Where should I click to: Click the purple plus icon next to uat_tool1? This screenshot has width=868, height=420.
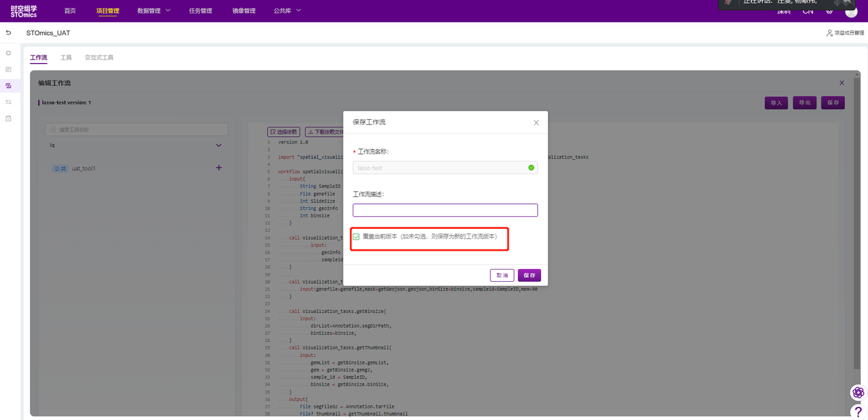point(218,168)
